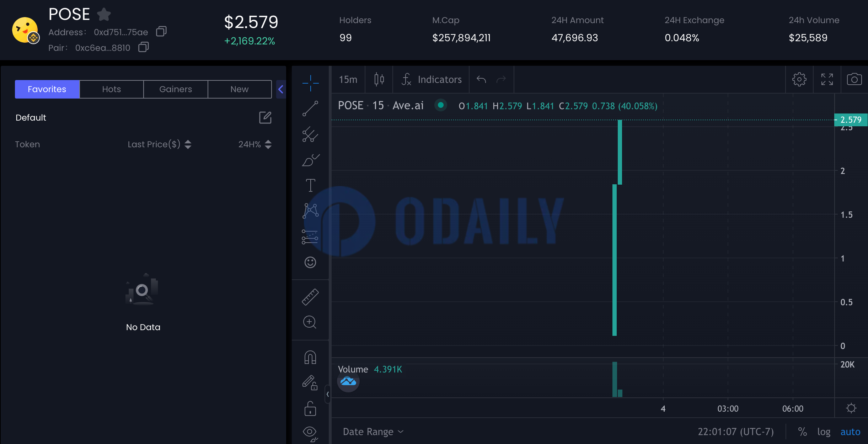Open the candle chart style menu
This screenshot has height=444, width=868.
coord(379,79)
